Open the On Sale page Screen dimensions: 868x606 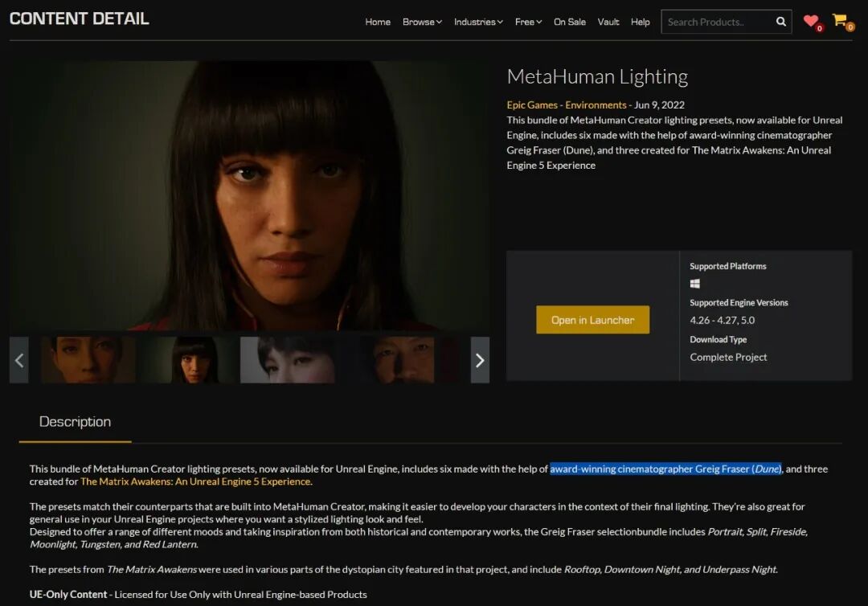[570, 23]
